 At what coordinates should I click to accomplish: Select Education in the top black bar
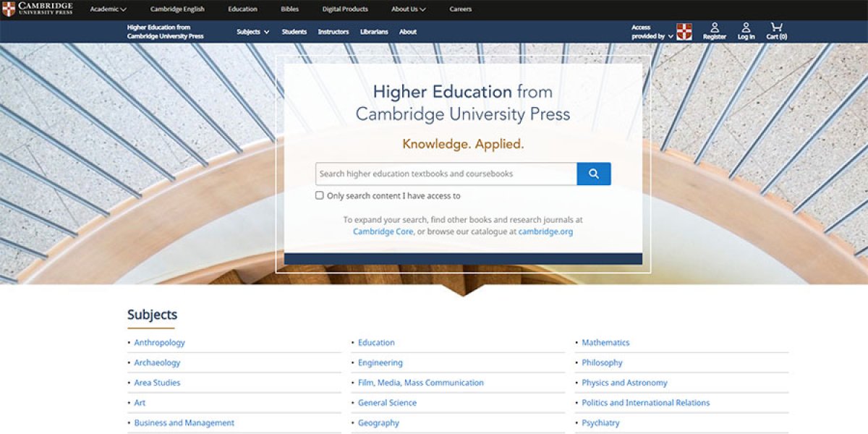(x=242, y=9)
